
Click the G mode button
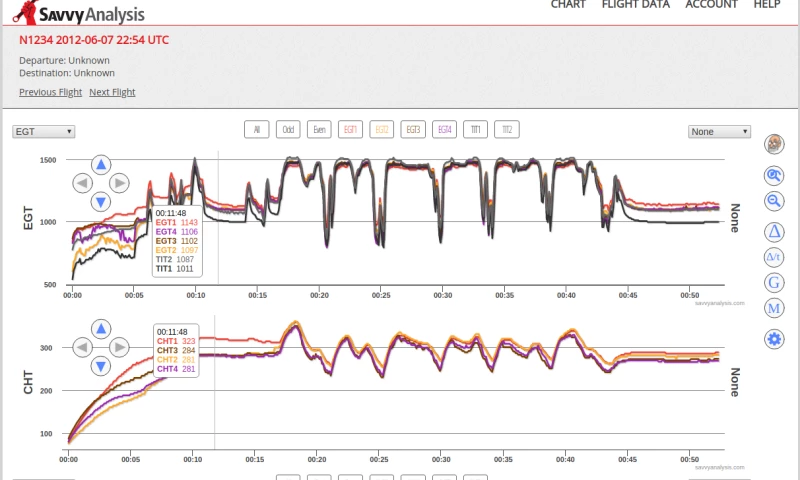point(774,283)
